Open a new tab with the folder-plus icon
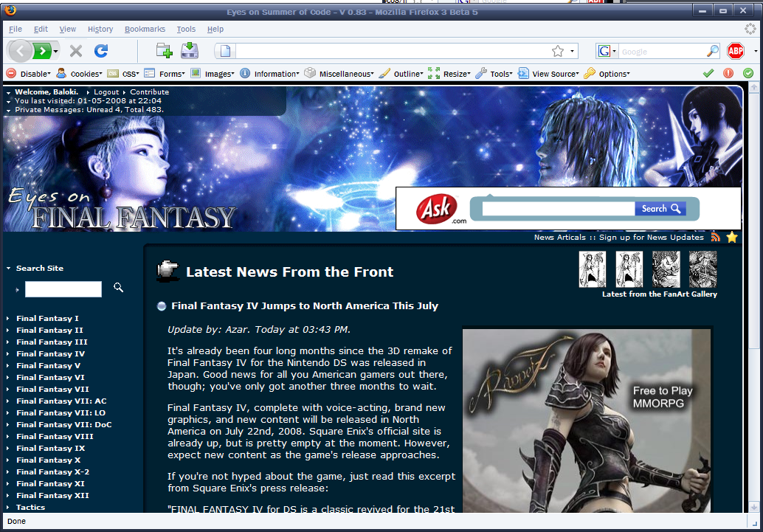This screenshot has width=763, height=532. coord(165,51)
